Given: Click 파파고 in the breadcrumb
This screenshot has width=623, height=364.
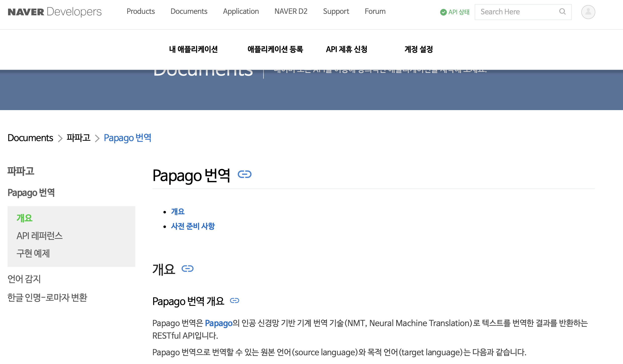Looking at the screenshot, I should pyautogui.click(x=78, y=138).
